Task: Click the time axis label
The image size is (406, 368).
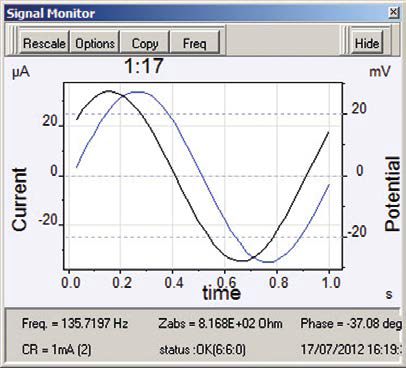Action: 221,293
